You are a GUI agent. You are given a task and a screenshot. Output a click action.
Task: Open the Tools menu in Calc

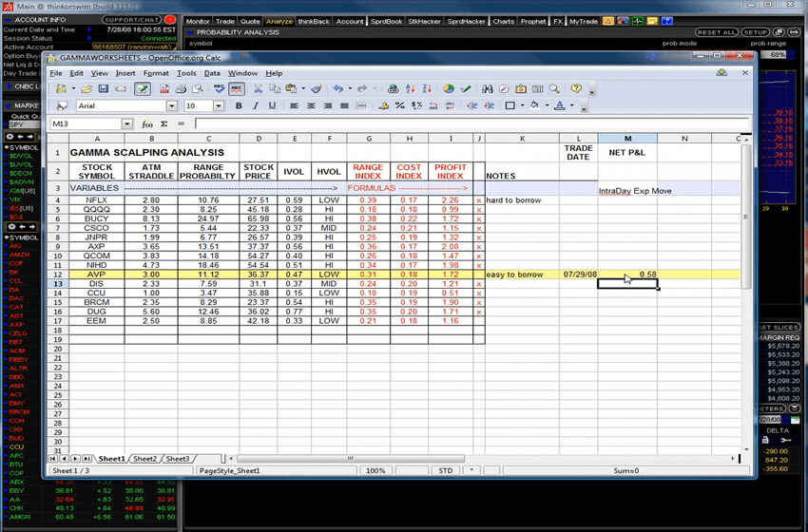point(186,73)
